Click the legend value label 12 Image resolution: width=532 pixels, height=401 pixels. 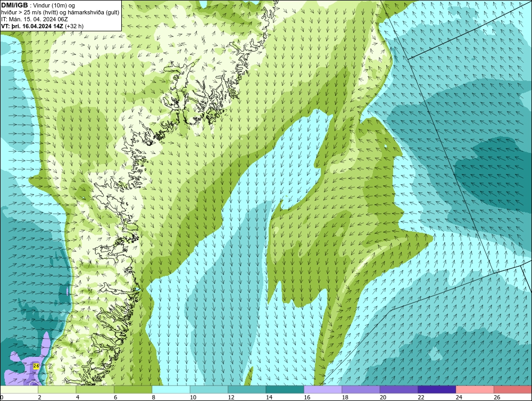[x=231, y=397]
